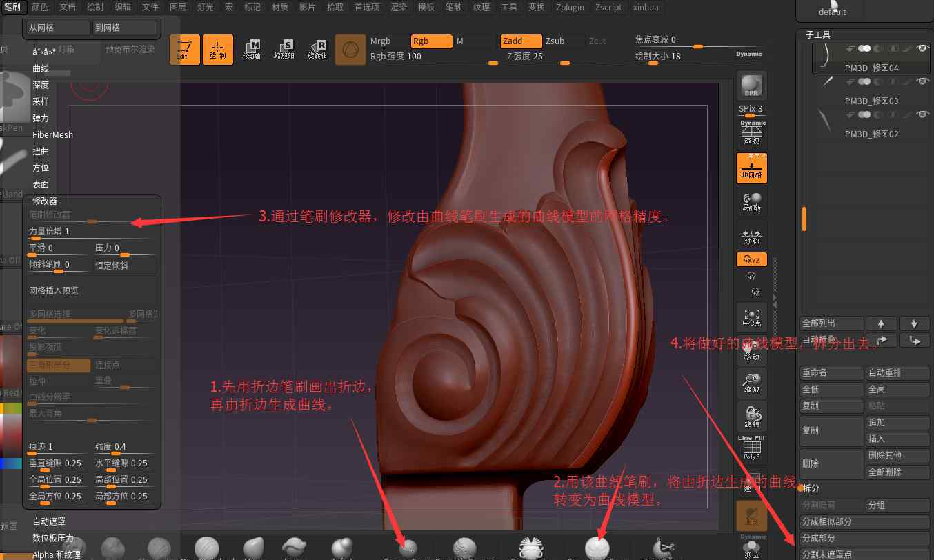This screenshot has width=934, height=560.
Task: Collapse the 修改器 (Modifiers) section
Action: [x=45, y=201]
